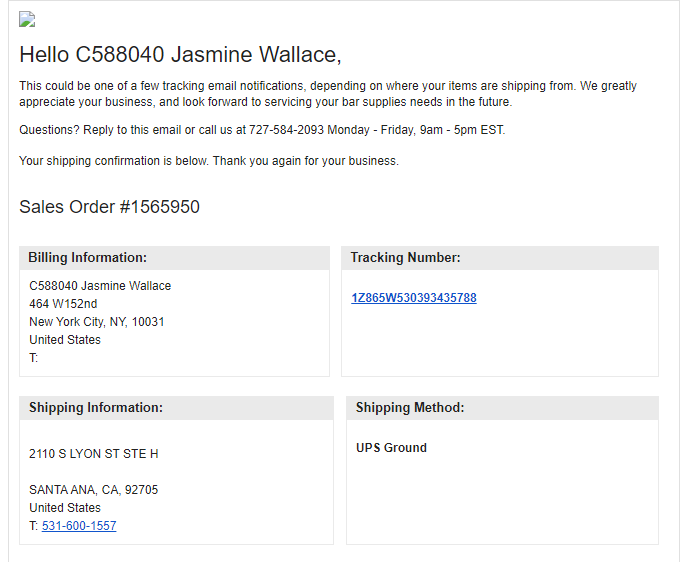Click the shipping confirmation thank-you sentence
The height and width of the screenshot is (562, 680).
click(209, 161)
